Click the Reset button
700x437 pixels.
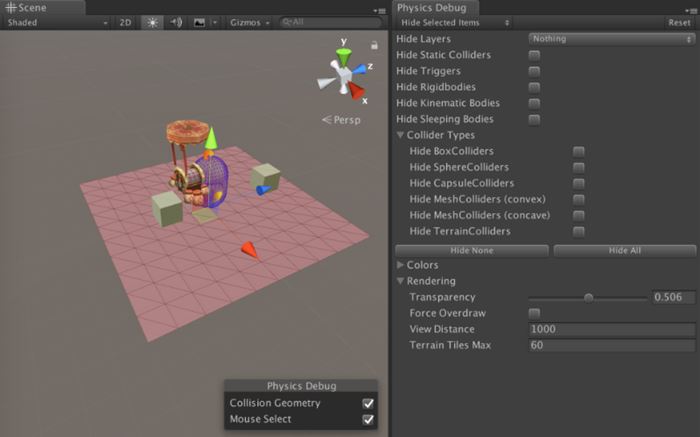[x=678, y=22]
